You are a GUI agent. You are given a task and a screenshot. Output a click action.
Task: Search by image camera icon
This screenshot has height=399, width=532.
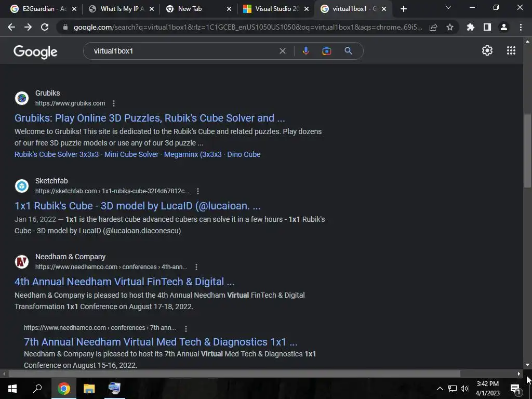326,51
